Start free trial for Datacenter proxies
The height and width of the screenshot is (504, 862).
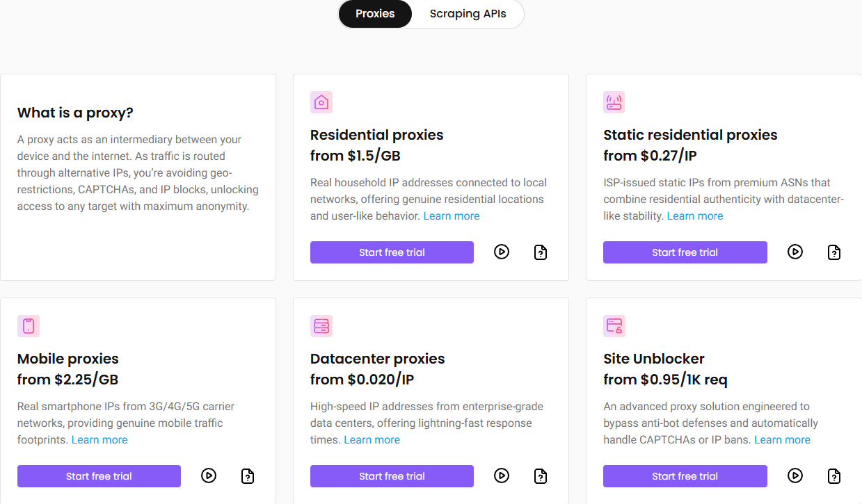(392, 476)
